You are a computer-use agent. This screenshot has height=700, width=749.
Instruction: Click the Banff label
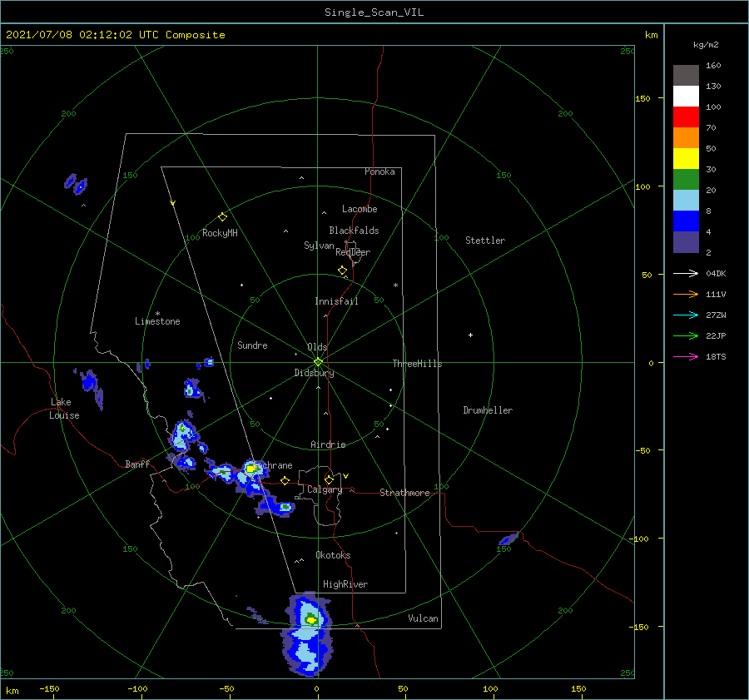[137, 464]
